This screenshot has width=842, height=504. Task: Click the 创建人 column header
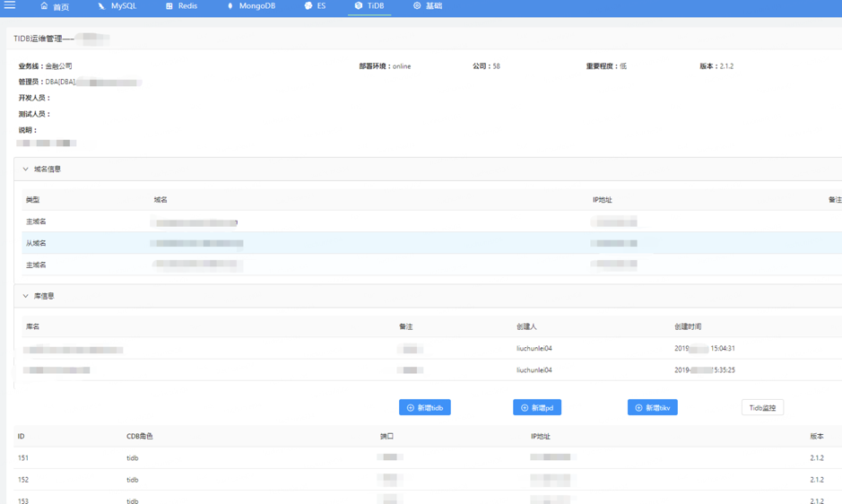526,326
